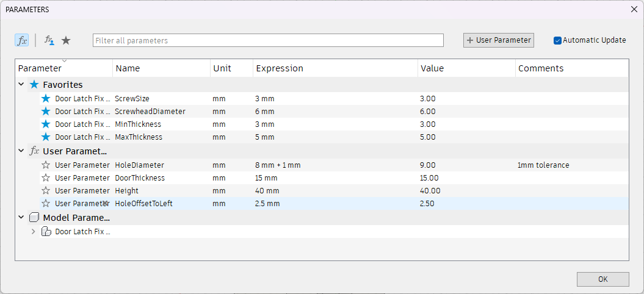
Task: Select the Model Parameters group label
Action: 76,218
